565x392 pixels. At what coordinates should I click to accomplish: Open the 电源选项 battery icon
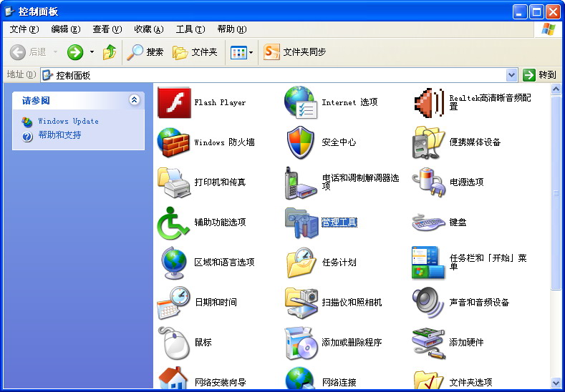click(x=429, y=182)
